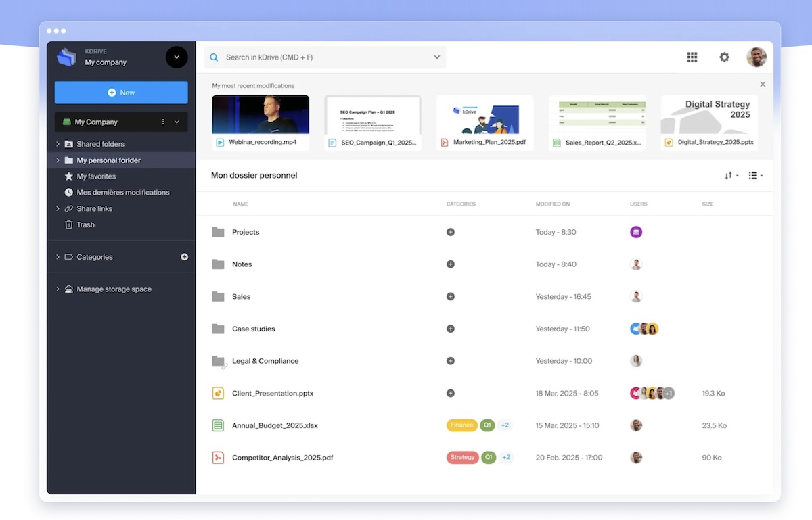Click the My favorites star icon

[x=68, y=176]
